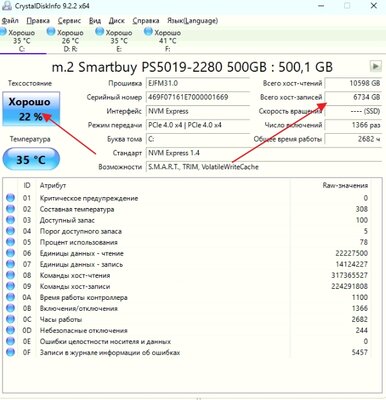This screenshot has width=386, height=400.
Task: Click the next disk arrow button
Action: pyautogui.click(x=376, y=66)
